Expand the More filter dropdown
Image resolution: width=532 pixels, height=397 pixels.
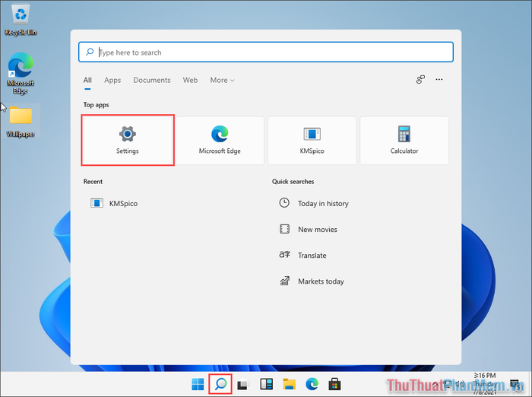tap(222, 80)
